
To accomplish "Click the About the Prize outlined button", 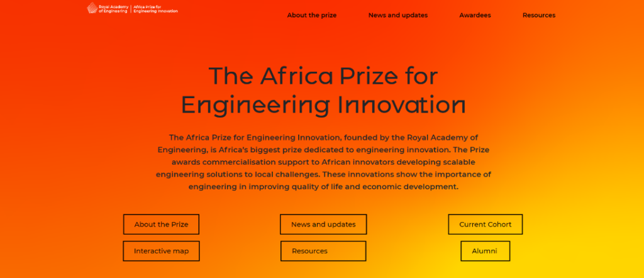I will click(161, 225).
